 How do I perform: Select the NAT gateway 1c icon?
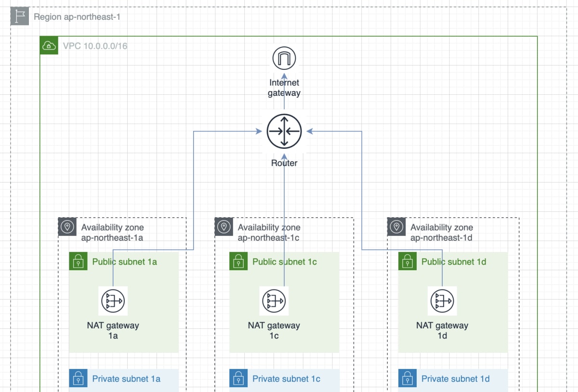274,301
